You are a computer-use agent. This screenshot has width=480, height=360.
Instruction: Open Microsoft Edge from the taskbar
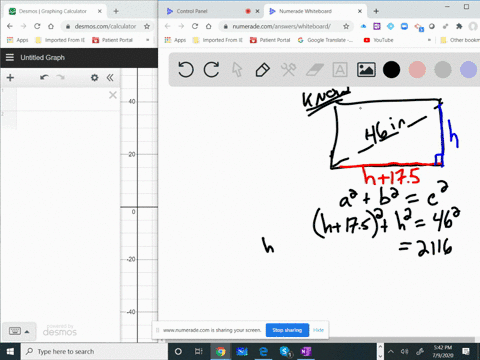[x=263, y=351]
